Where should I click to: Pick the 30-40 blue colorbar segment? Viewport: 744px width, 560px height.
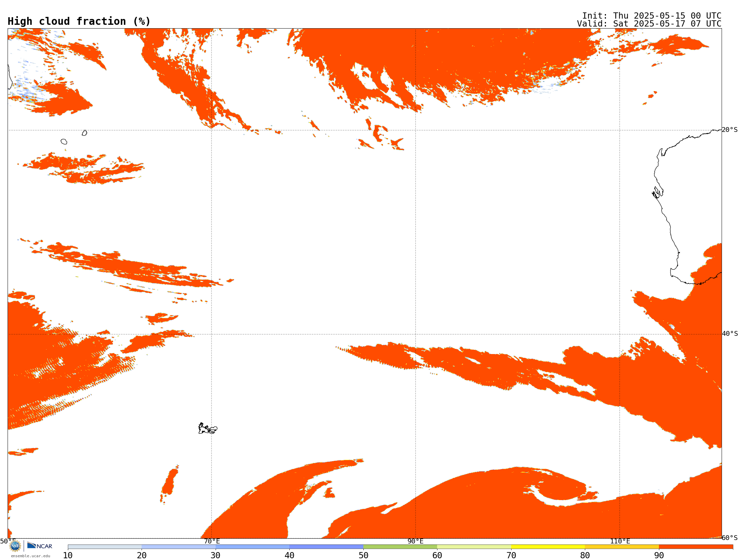tap(252, 547)
